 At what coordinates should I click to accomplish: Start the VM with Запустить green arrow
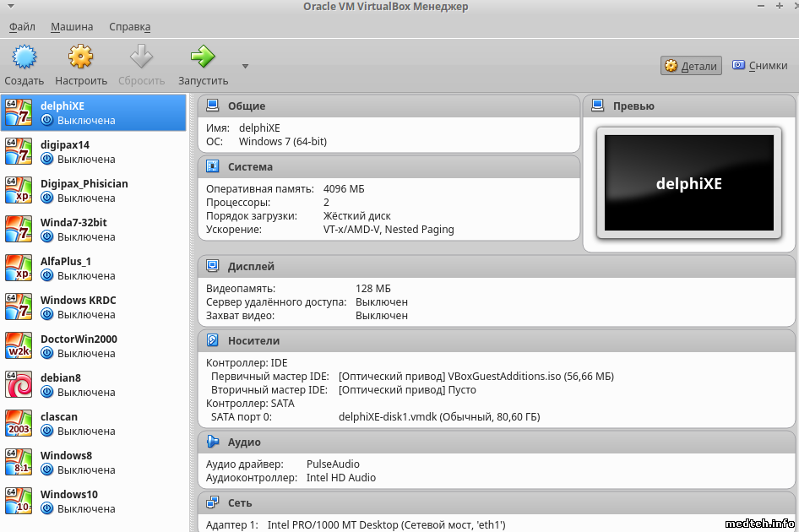click(x=203, y=57)
